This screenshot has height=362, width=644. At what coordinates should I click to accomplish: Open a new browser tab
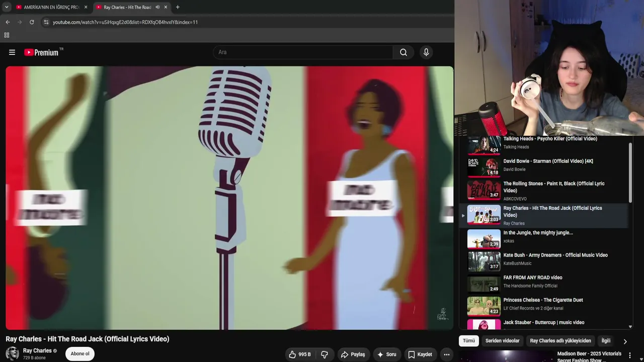(178, 7)
